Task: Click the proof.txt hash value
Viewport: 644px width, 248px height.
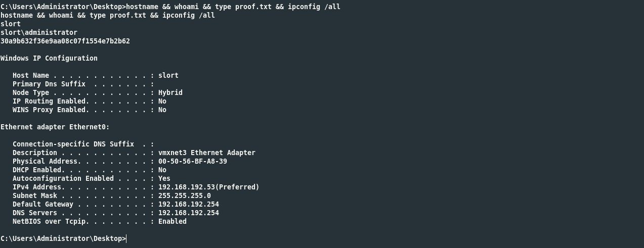Action: point(65,41)
